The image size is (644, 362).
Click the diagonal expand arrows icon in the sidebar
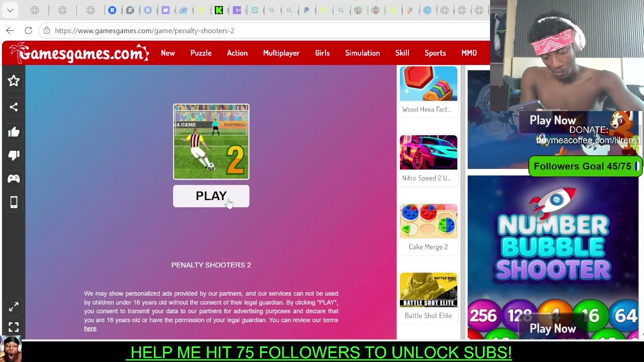click(x=14, y=307)
